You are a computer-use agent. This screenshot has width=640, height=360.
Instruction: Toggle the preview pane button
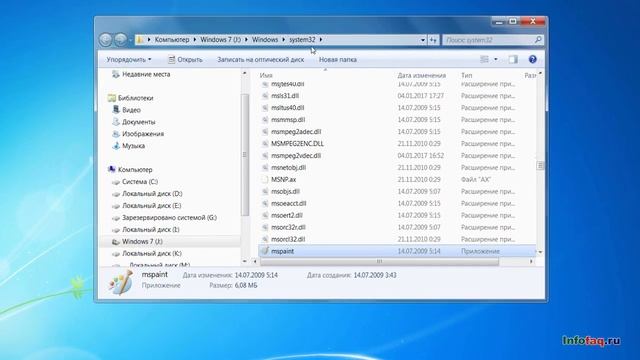513,60
